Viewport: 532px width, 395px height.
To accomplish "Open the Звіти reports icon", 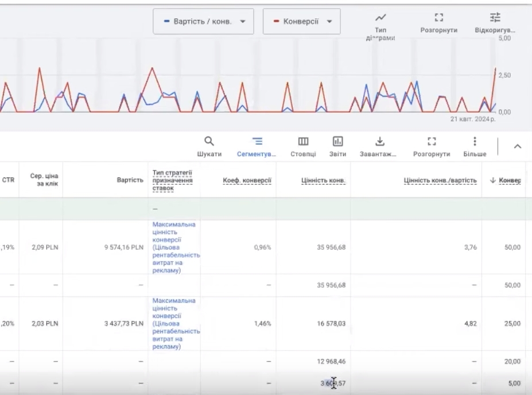I will [337, 141].
